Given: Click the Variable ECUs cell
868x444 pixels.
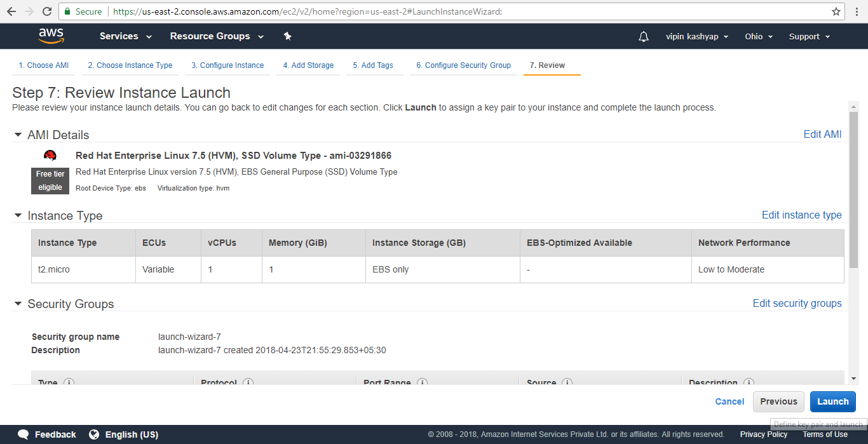Looking at the screenshot, I should [168, 269].
